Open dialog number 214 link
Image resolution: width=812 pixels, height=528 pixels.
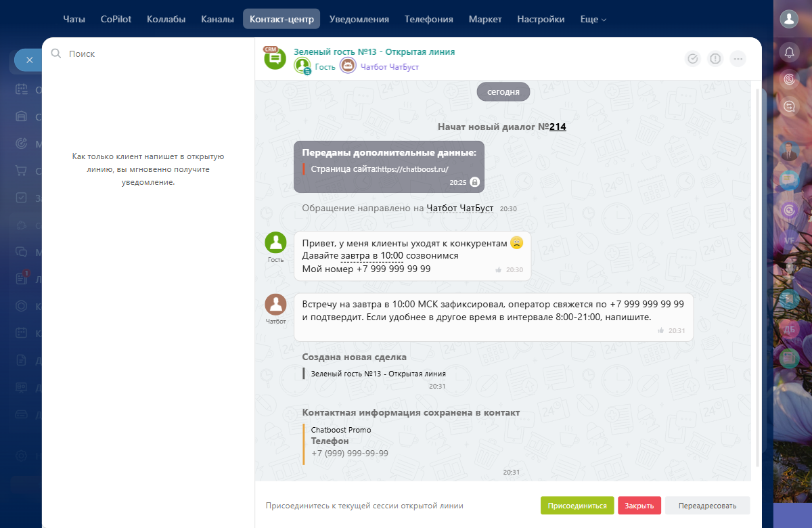pyautogui.click(x=558, y=127)
